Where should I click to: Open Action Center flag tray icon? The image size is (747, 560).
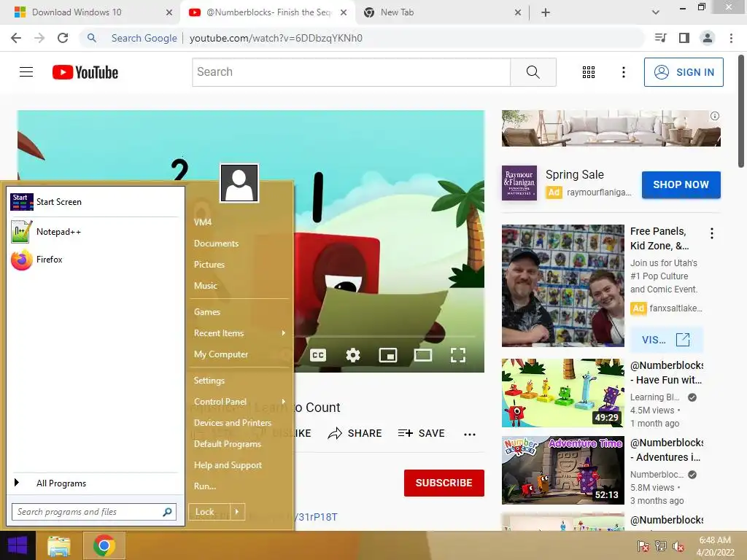click(643, 546)
